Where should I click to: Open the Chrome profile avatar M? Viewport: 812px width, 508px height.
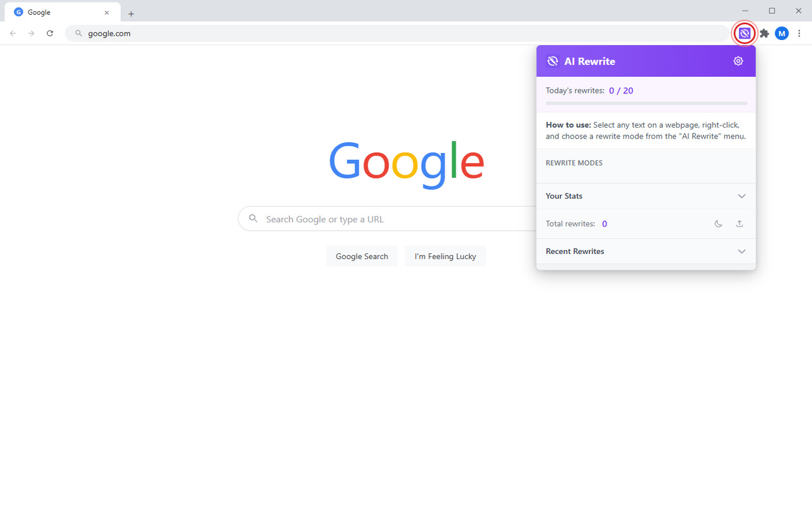782,33
